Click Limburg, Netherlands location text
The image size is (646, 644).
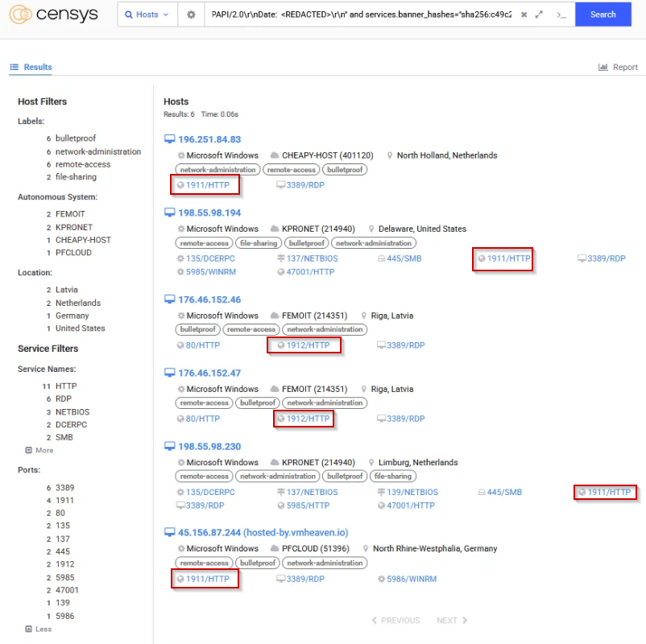pyautogui.click(x=418, y=462)
